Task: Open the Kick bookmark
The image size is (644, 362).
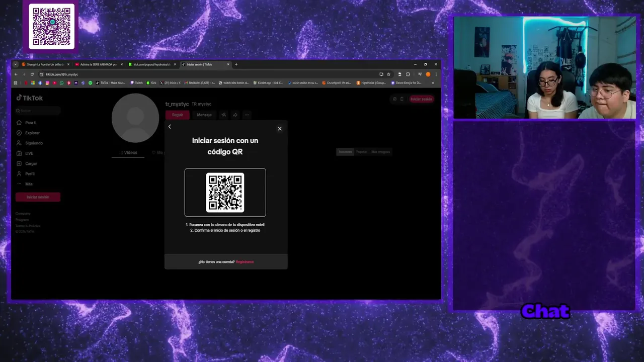Action: pyautogui.click(x=151, y=83)
